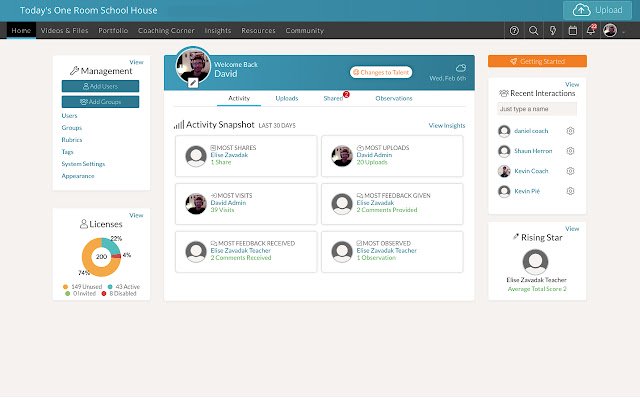The width and height of the screenshot is (640, 400).
Task: Click Today's One Room School House title
Action: pyautogui.click(x=89, y=10)
